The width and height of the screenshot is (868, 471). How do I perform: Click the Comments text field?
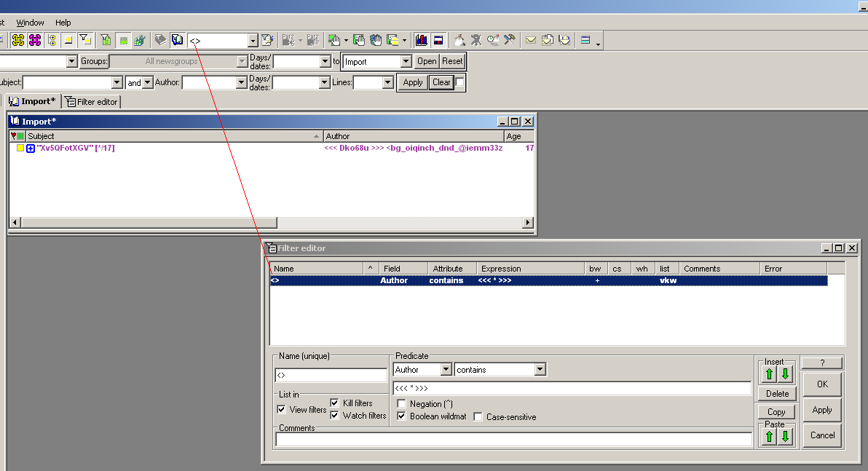point(513,439)
